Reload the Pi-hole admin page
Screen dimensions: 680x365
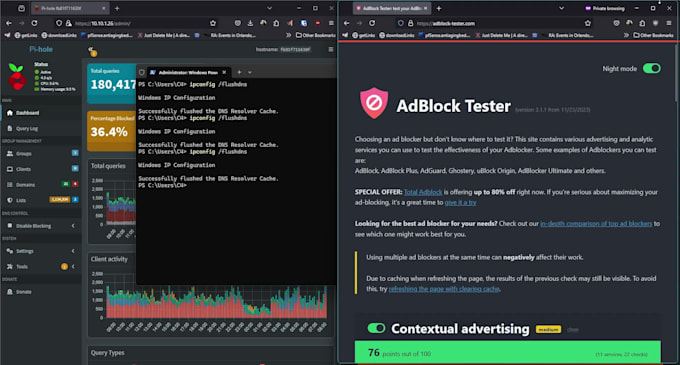(34, 23)
